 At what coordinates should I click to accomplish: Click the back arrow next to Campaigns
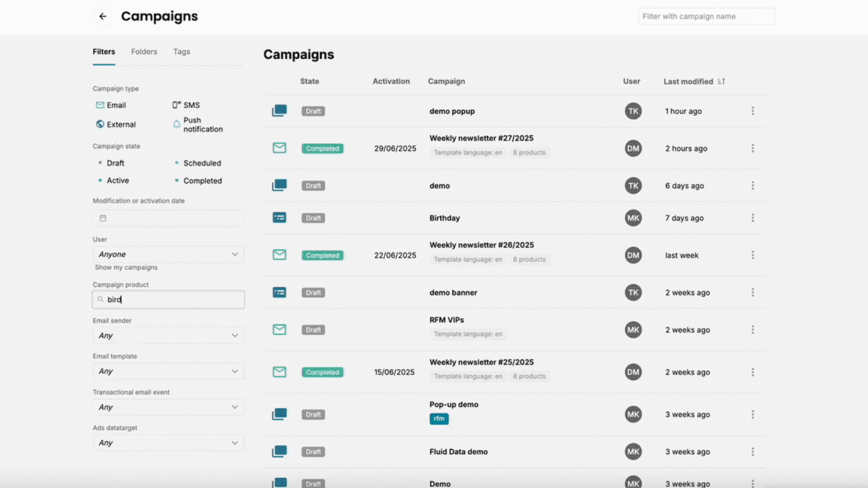(x=103, y=17)
